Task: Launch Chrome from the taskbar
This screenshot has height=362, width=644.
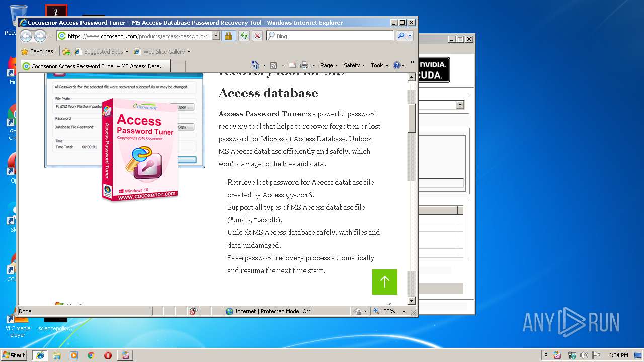Action: coord(91,355)
